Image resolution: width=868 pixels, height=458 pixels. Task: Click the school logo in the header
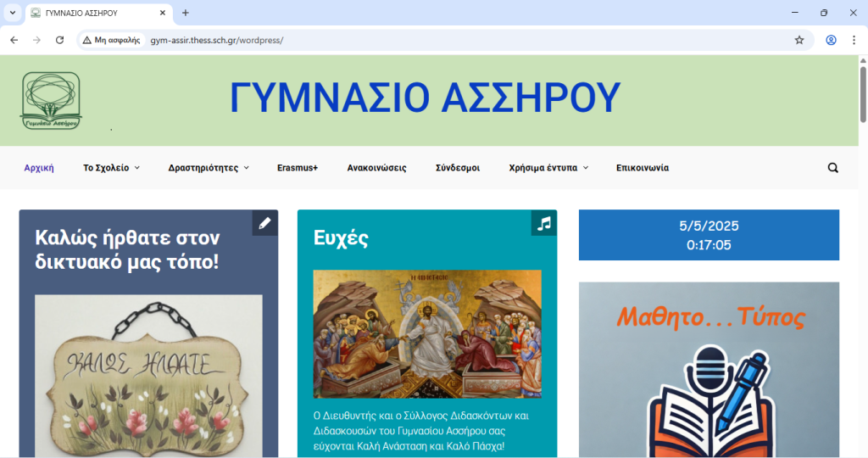[51, 100]
